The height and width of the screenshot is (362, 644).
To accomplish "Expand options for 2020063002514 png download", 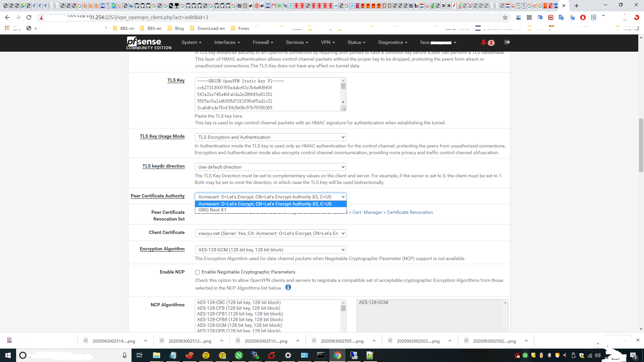I will (146, 341).
